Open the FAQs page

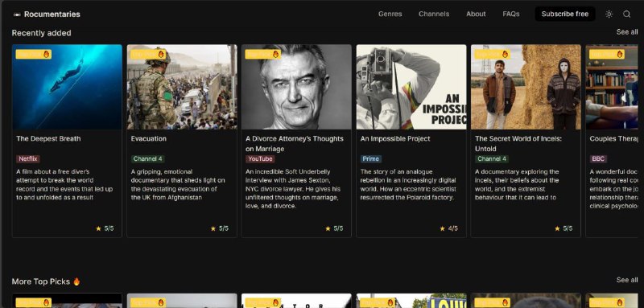pos(511,14)
